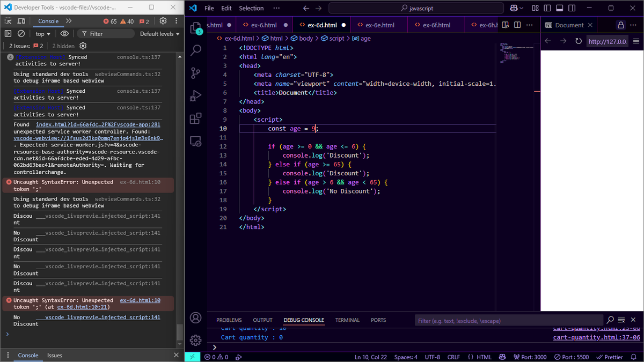This screenshot has height=362, width=644.
Task: Click the body breadcrumb segment
Action: click(302, 39)
